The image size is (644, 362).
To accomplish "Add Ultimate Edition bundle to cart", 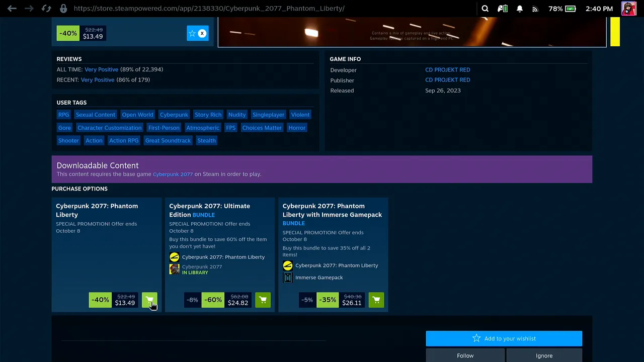I will (263, 300).
